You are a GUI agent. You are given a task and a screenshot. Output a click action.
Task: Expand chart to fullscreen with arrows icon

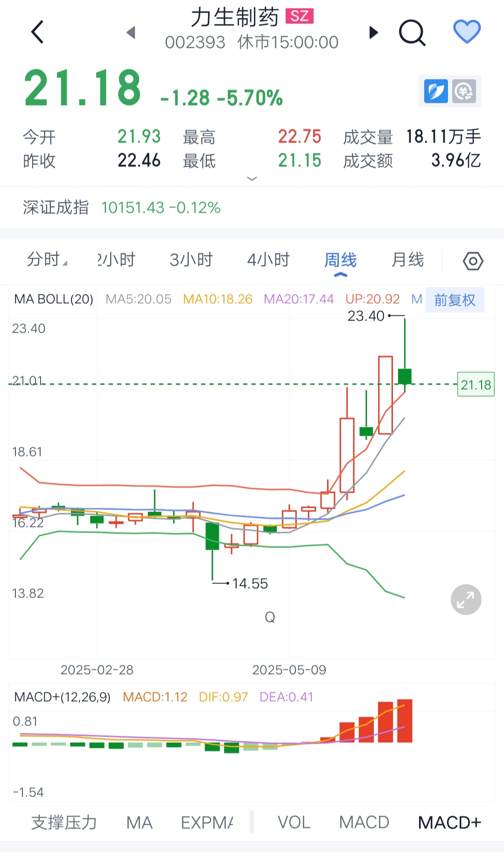click(466, 599)
